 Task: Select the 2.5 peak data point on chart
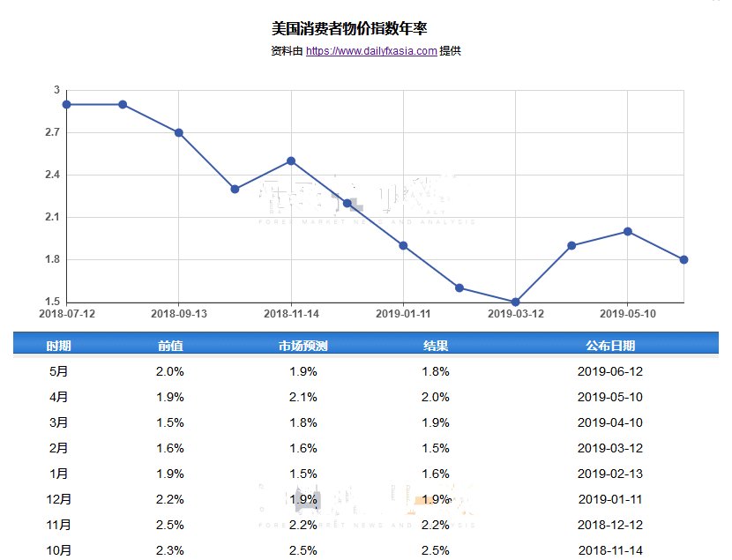click(291, 161)
